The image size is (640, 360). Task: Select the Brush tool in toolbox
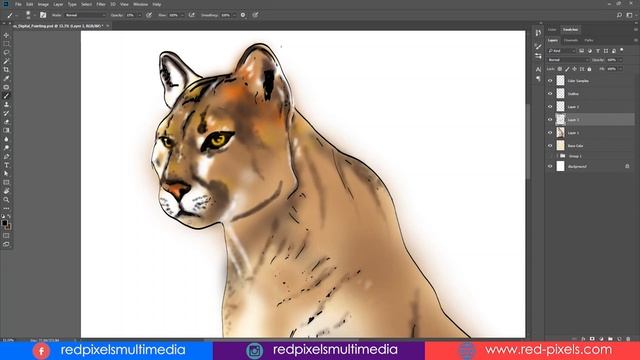pos(6,96)
